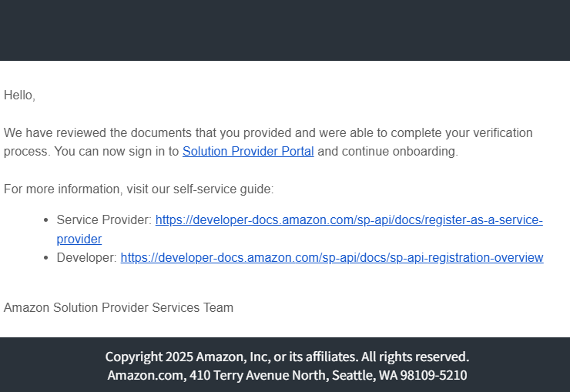The width and height of the screenshot is (570, 392).
Task: Open the Solution Provider Portal link
Action: coord(248,152)
